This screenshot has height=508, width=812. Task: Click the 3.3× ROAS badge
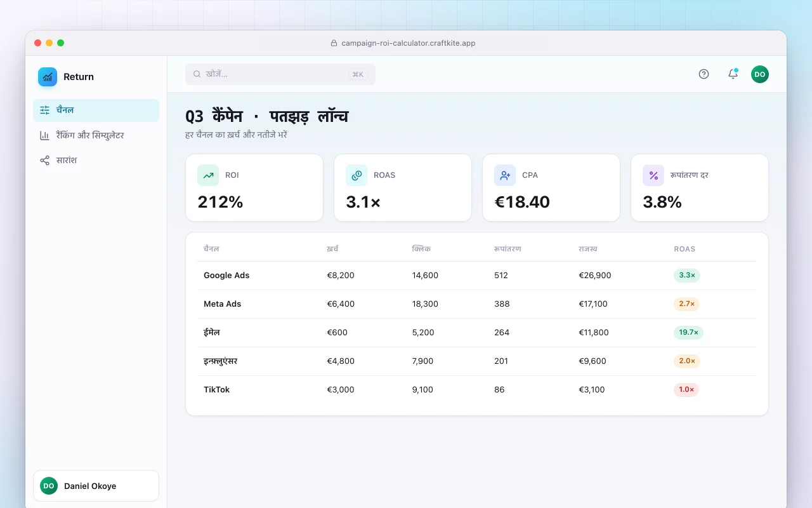point(687,276)
